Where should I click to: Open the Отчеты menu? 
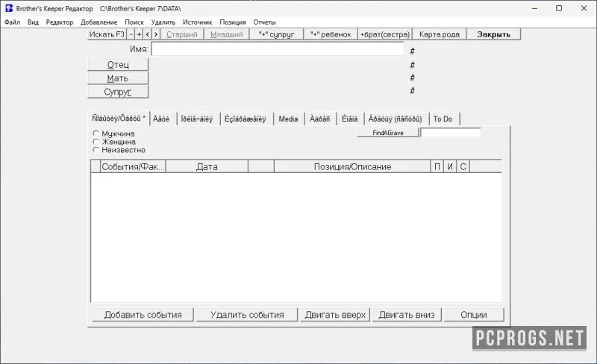[264, 22]
